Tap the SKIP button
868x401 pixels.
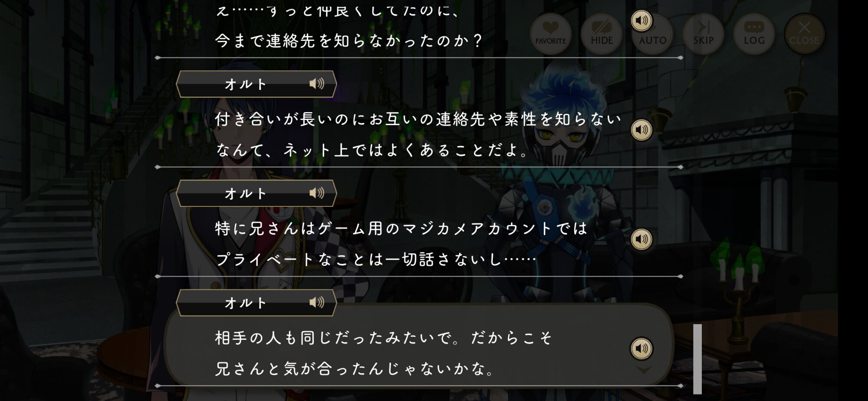pyautogui.click(x=703, y=34)
